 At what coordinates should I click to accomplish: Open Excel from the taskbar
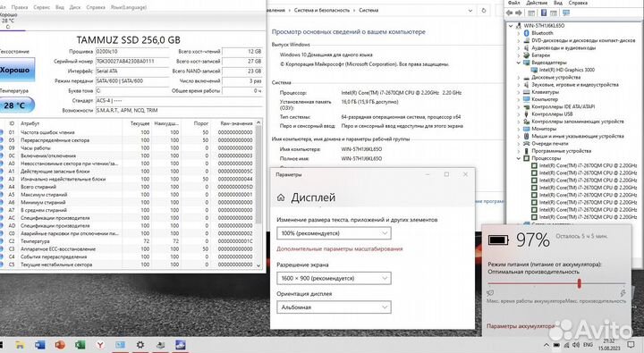[x=80, y=345]
